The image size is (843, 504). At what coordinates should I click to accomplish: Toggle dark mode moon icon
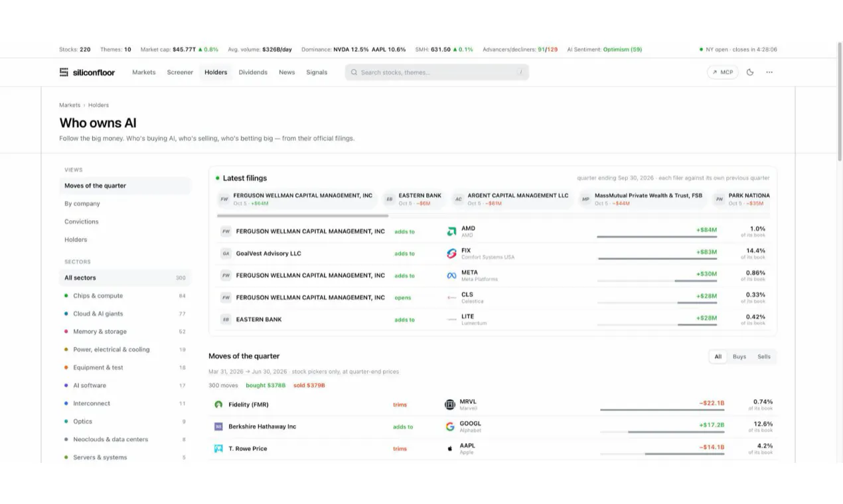click(x=750, y=72)
